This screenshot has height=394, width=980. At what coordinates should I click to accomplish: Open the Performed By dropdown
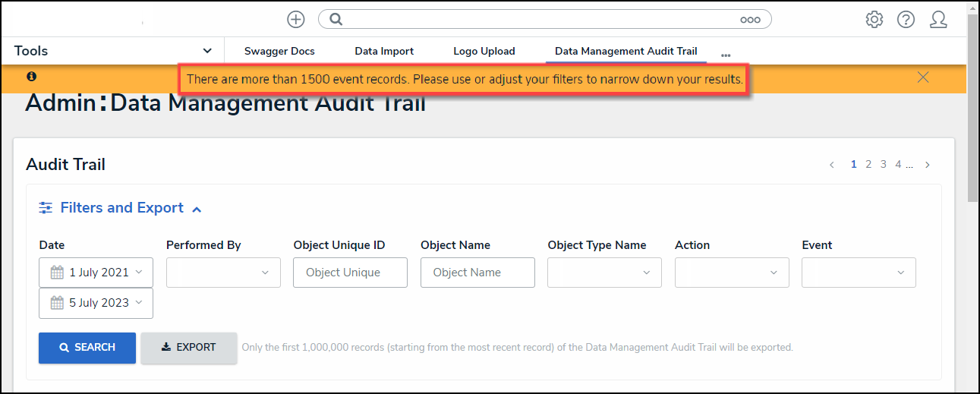[x=223, y=273]
